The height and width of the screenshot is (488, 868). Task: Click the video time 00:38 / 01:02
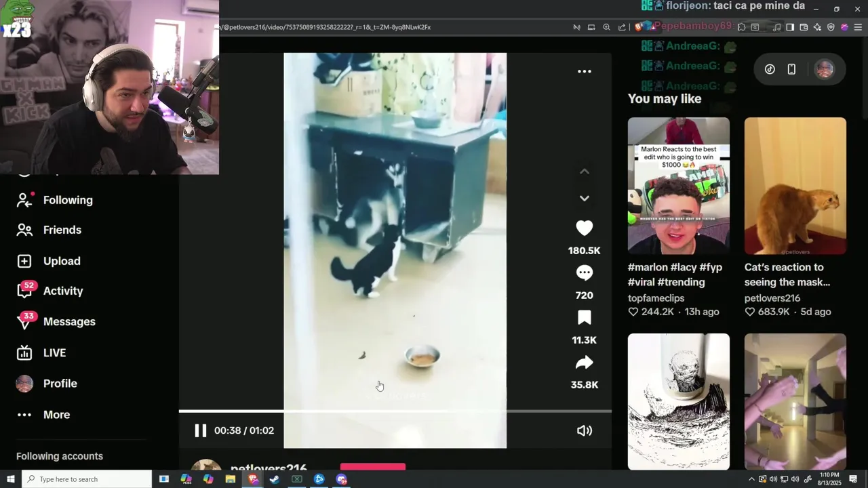tap(244, 430)
